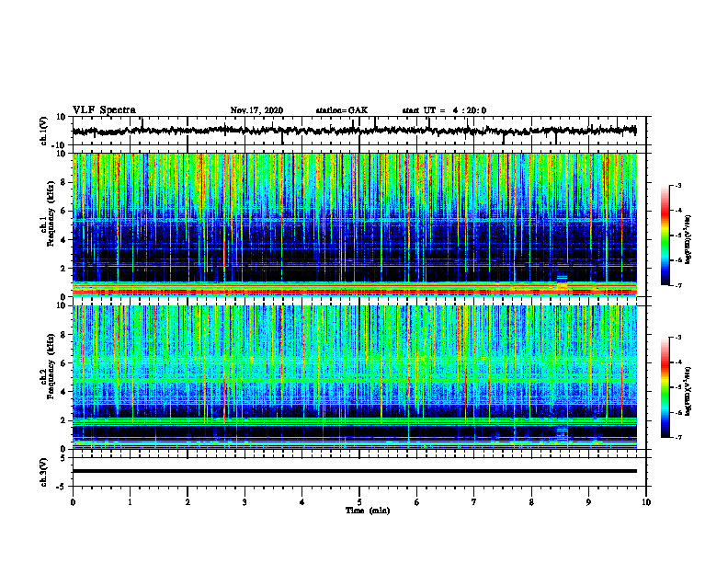Click the "ch.1(V)" waveform axis label
The height and width of the screenshot is (563, 728).
click(x=44, y=131)
